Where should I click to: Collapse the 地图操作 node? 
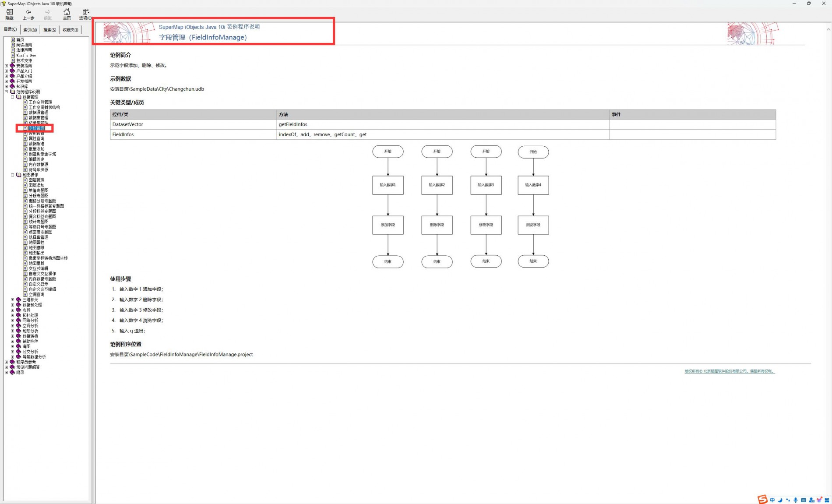click(12, 175)
